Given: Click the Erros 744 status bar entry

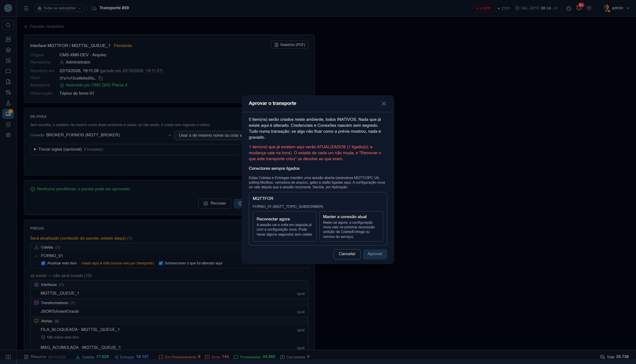Looking at the screenshot, I should click(x=217, y=357).
